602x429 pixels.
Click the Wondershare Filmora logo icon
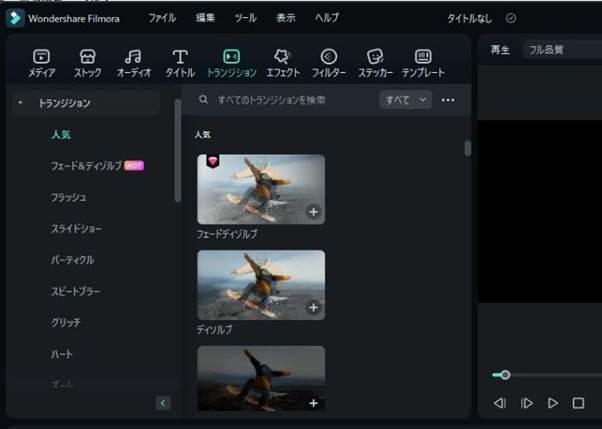pos(15,18)
